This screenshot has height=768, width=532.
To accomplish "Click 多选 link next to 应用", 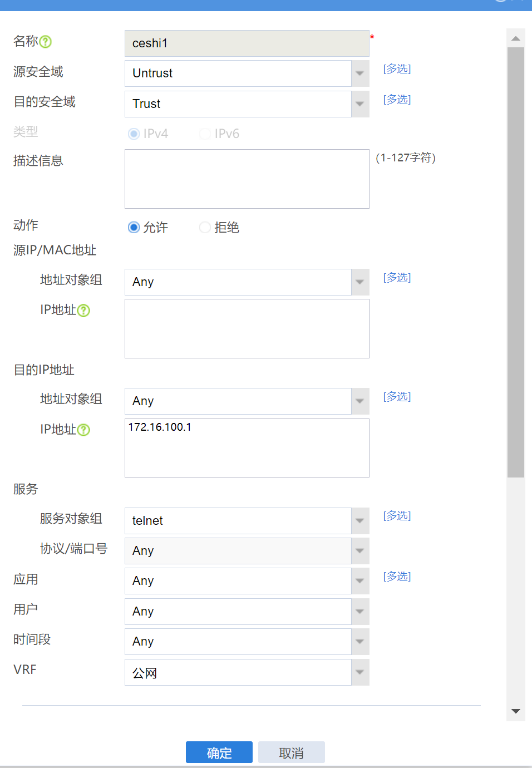I will pos(397,577).
